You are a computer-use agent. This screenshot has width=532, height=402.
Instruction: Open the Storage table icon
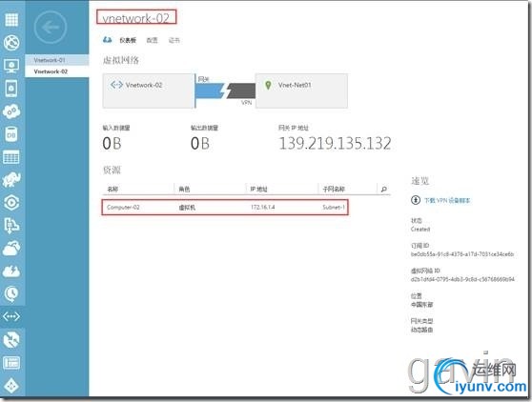tap(11, 157)
